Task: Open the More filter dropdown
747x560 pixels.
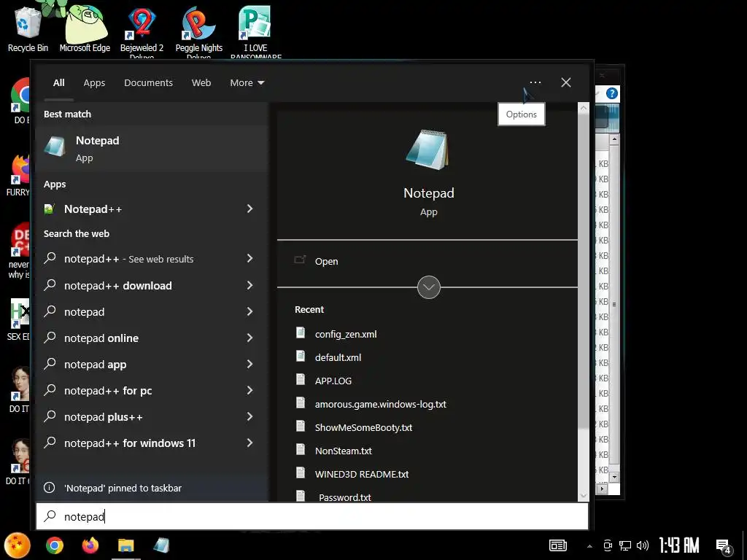Action: pyautogui.click(x=247, y=83)
